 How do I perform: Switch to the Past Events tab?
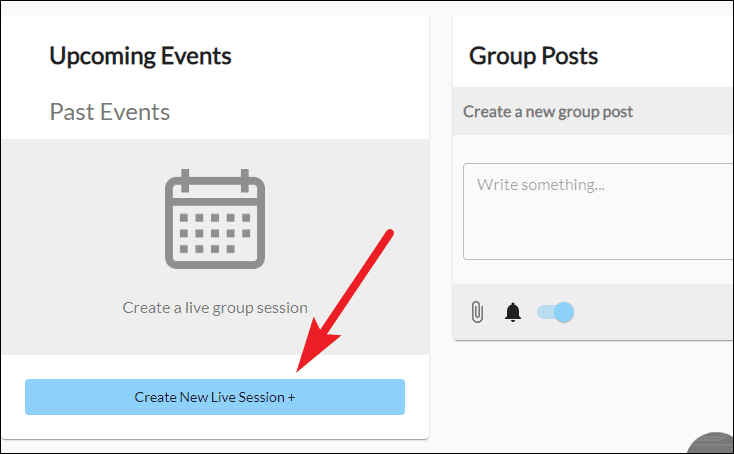pos(110,112)
